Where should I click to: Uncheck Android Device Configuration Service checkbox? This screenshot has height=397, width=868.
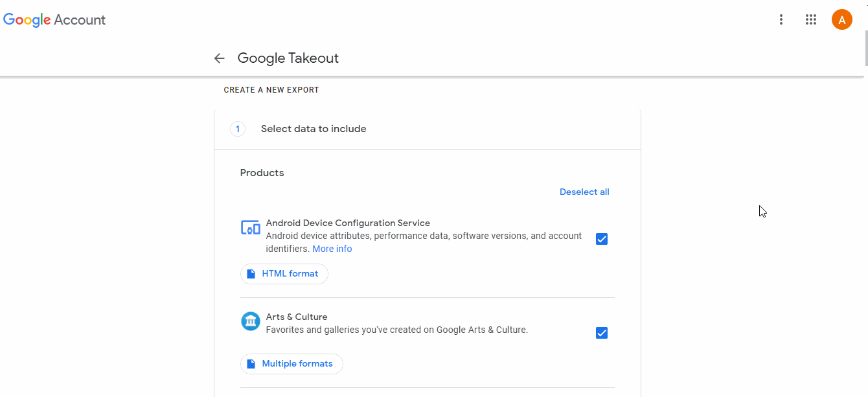602,239
